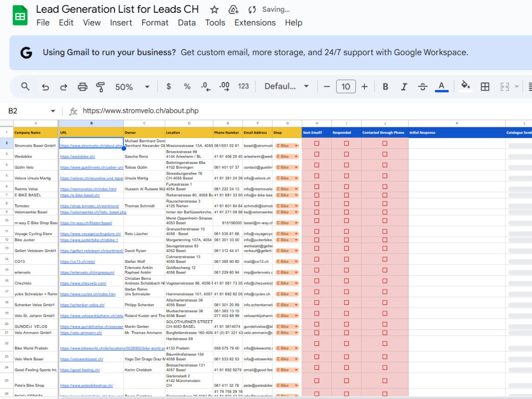Viewport: 532px width, 399px height.
Task: Increase decimal places
Action: pos(225,87)
